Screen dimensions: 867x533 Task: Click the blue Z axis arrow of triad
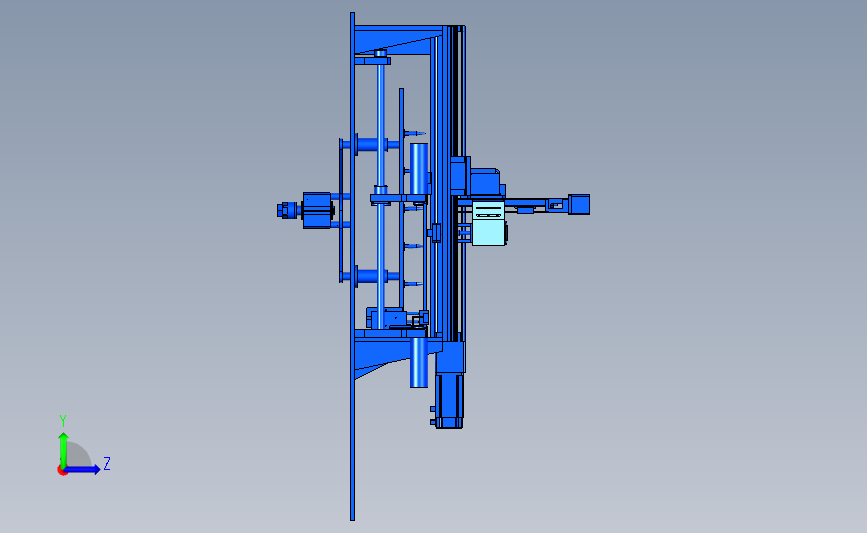tap(83, 469)
